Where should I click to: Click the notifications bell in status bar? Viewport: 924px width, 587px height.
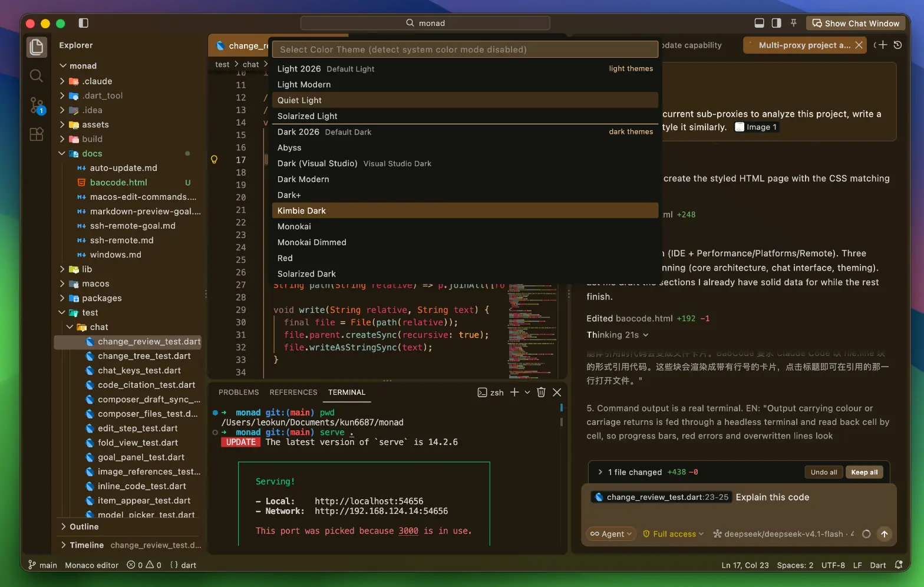pos(899,565)
